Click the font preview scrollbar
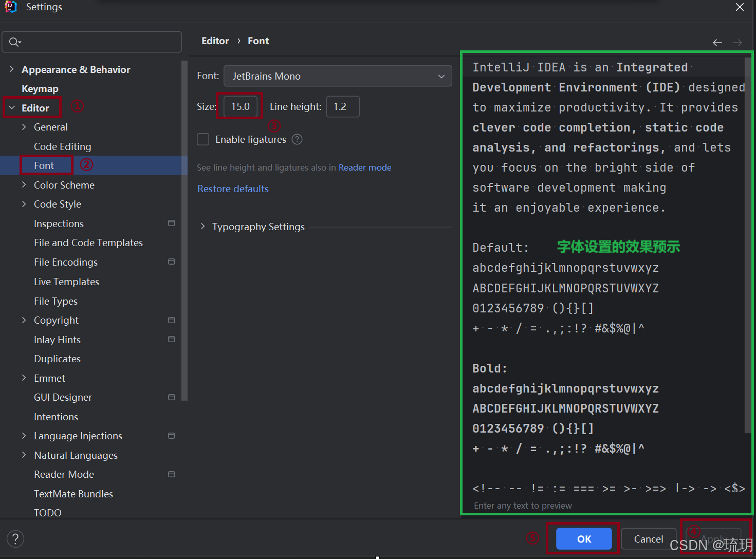This screenshot has width=756, height=559. tap(748, 245)
